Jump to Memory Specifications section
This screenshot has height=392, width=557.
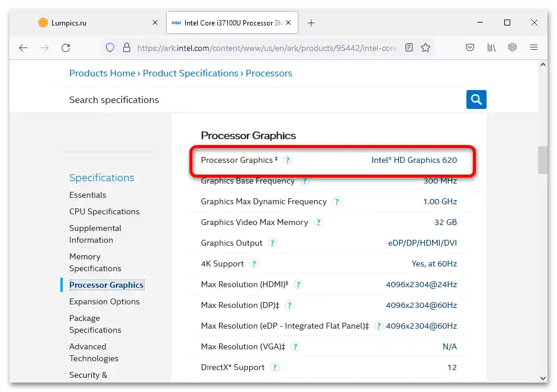95,263
